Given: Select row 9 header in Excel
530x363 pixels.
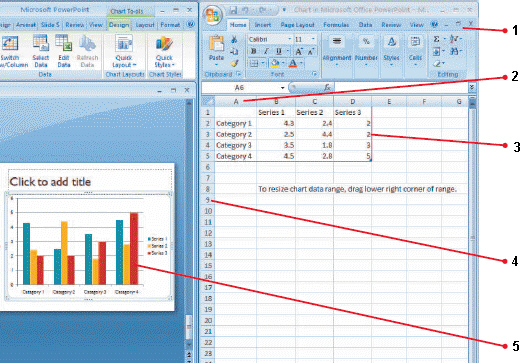Looking at the screenshot, I should tap(208, 200).
